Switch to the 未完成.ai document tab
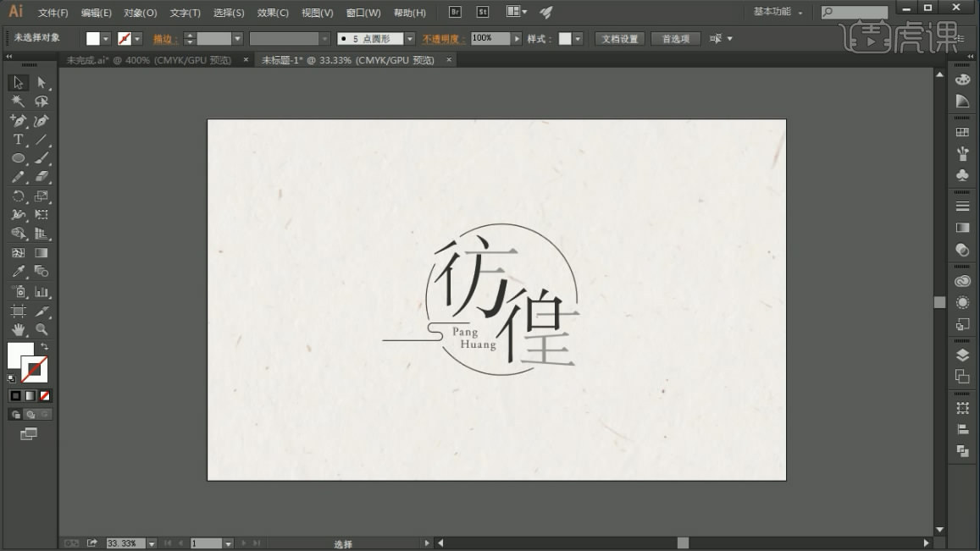Viewport: 980px width, 551px height. click(149, 60)
